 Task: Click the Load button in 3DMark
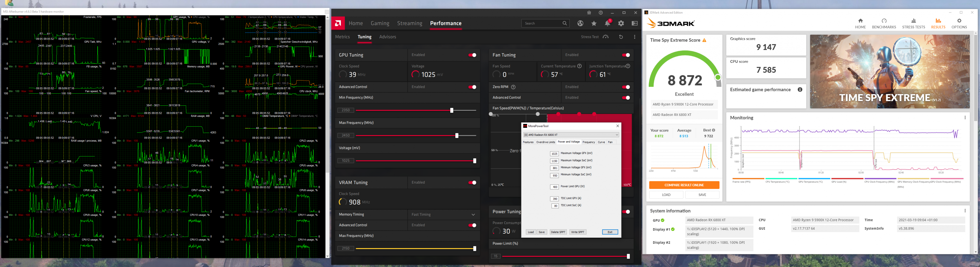tap(666, 195)
